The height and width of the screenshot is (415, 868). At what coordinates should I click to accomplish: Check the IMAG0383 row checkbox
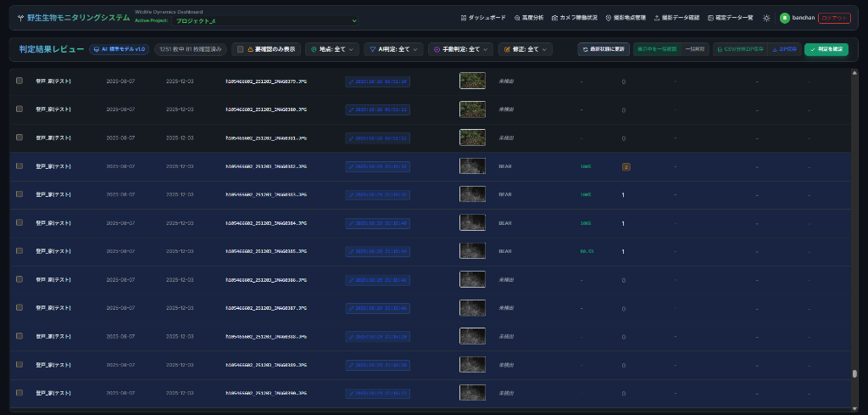coord(19,194)
